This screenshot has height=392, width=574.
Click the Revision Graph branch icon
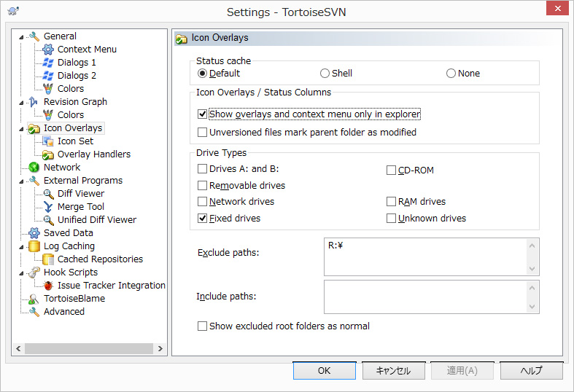34,102
